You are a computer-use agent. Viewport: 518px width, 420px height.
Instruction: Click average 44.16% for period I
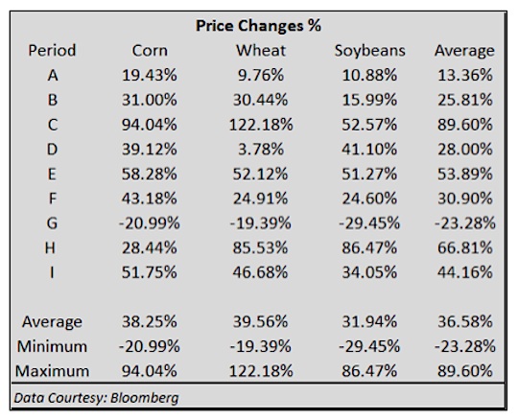[465, 272]
